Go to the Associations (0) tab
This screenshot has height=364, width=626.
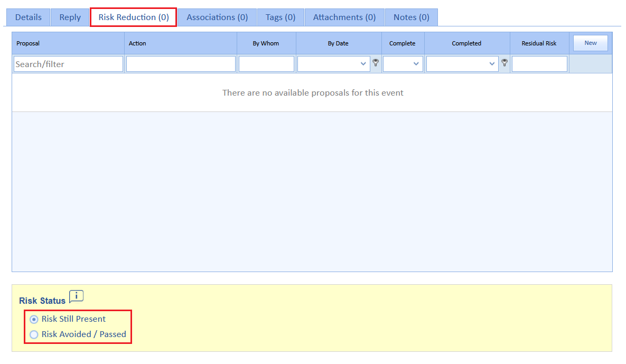click(217, 17)
